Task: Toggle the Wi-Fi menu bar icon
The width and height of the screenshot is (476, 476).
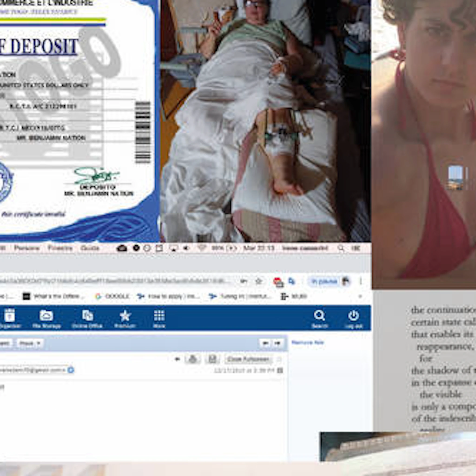Action: [x=202, y=248]
